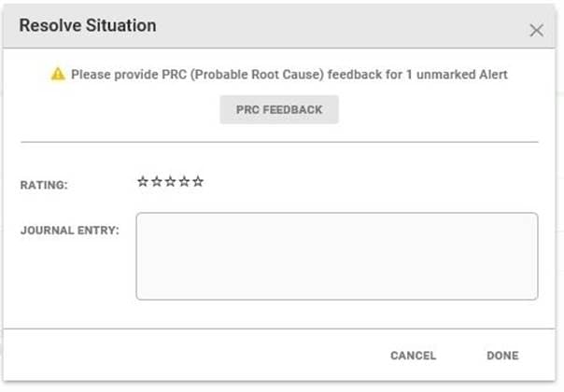Click the Journal Entry label
Image resolution: width=564 pixels, height=392 pixels.
pyautogui.click(x=69, y=231)
